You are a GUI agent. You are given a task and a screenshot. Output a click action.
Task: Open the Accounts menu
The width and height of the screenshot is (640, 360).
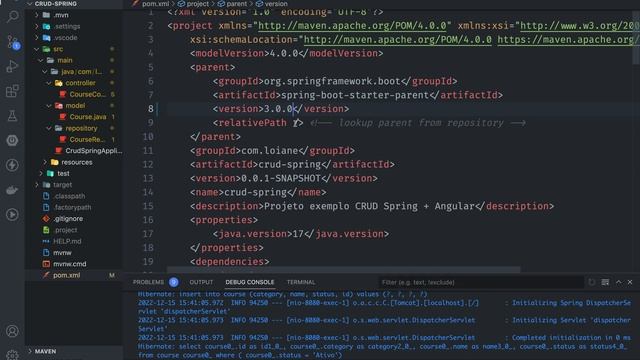click(12, 331)
